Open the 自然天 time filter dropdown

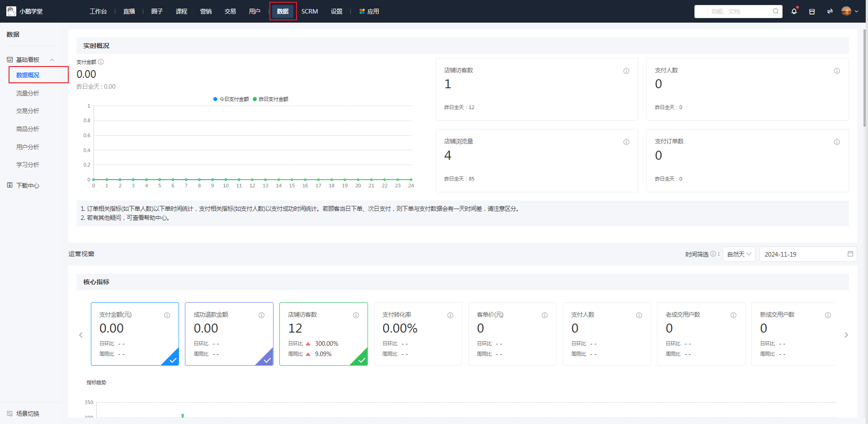click(739, 254)
